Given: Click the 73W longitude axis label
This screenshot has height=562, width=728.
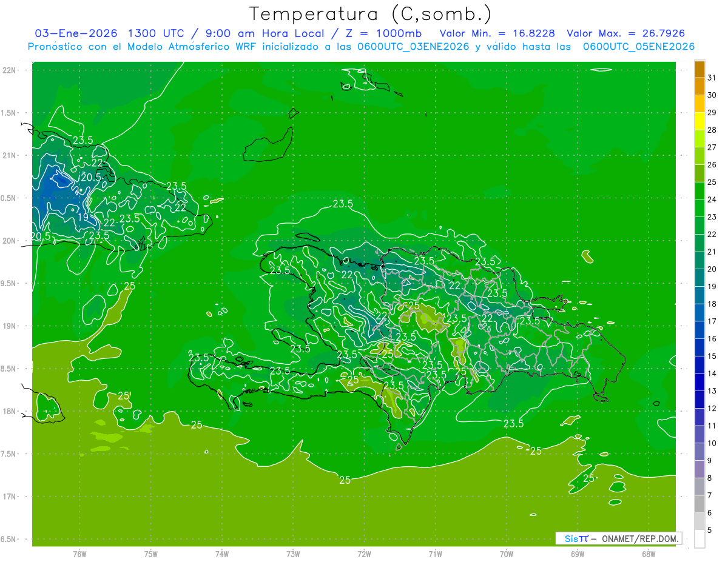Looking at the screenshot, I should click(x=293, y=554).
